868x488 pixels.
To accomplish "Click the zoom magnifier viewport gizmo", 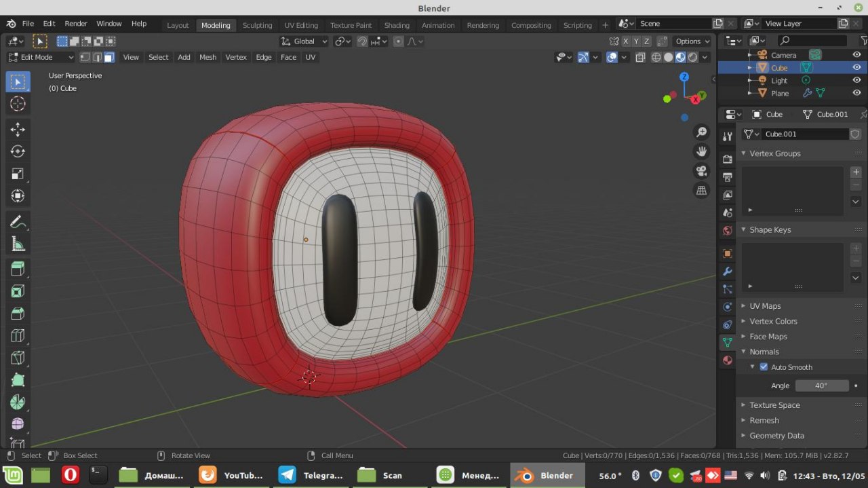I will pyautogui.click(x=702, y=132).
